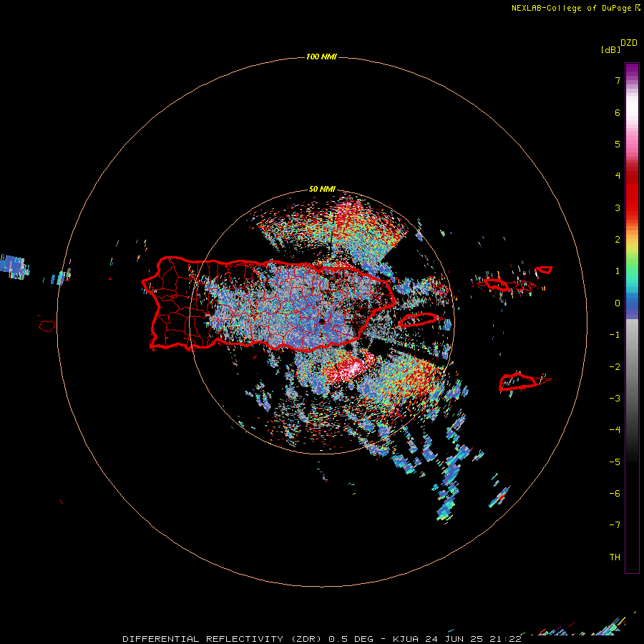The height and width of the screenshot is (644, 644).
Task: Click the -5 dB tick label on the scale
Action: tap(615, 462)
